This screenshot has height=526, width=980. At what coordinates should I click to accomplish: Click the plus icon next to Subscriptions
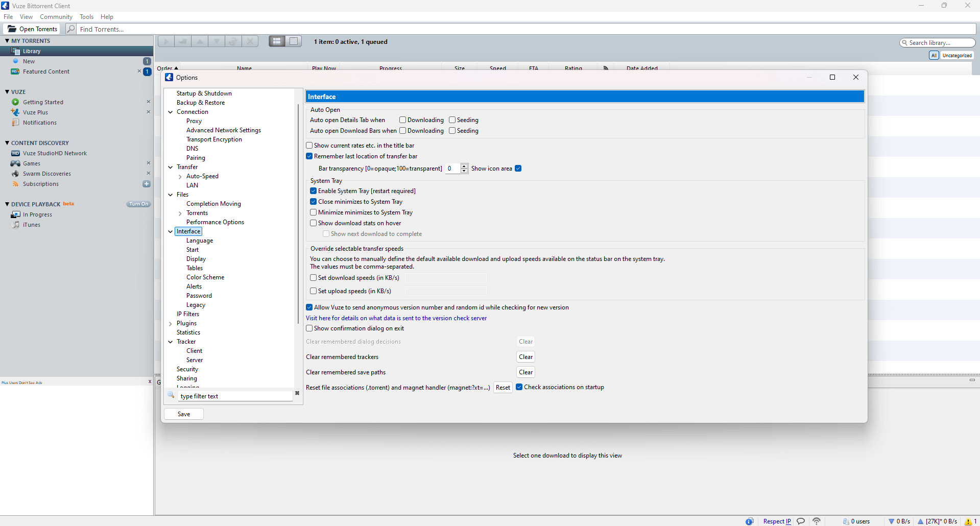pos(147,184)
